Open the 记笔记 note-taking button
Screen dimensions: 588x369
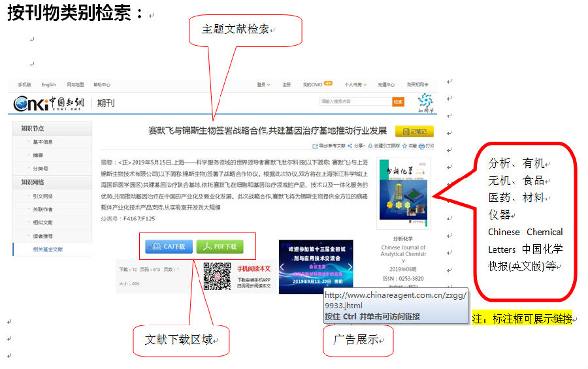point(414,131)
